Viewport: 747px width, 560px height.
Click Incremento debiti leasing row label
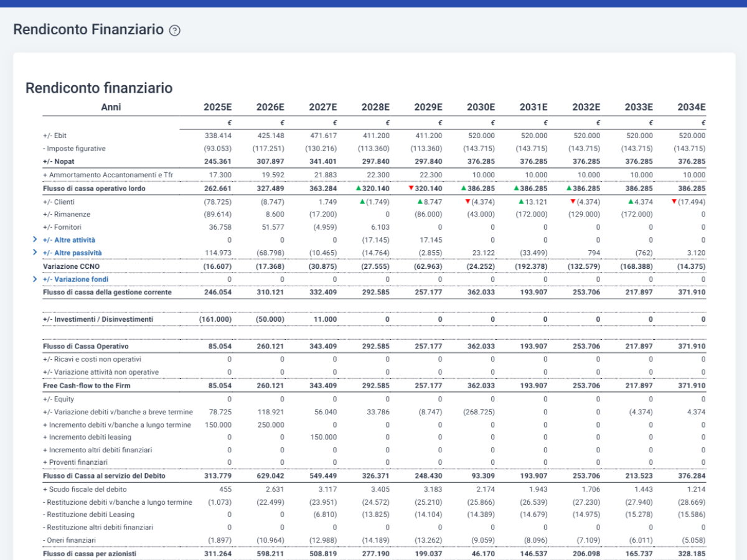click(x=88, y=437)
